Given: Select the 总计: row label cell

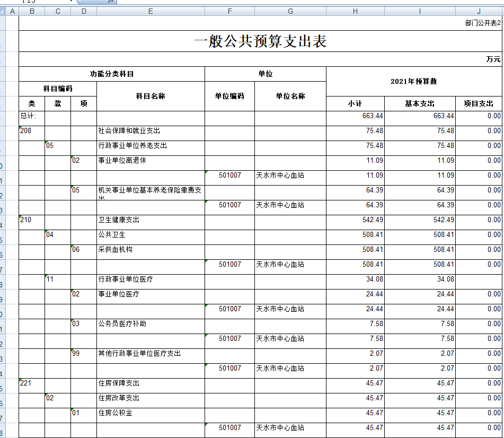Looking at the screenshot, I should click(x=32, y=116).
